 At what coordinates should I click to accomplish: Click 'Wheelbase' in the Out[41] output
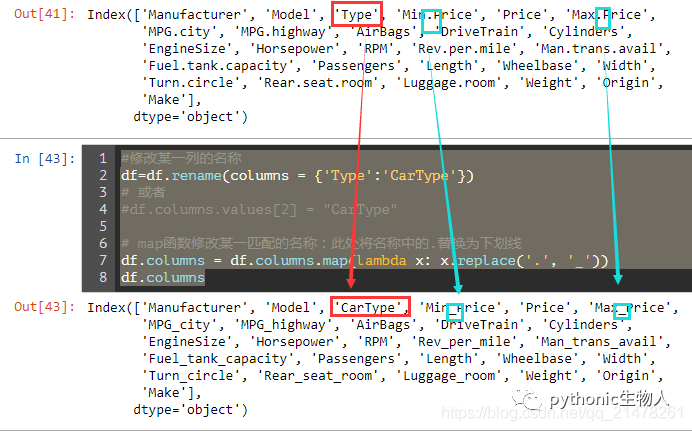click(x=537, y=66)
